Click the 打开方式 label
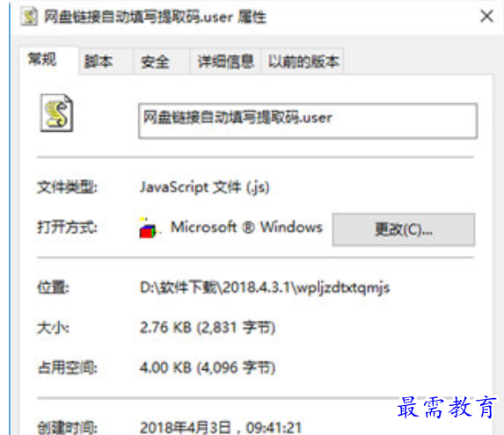Image resolution: width=504 pixels, height=435 pixels. [x=67, y=228]
